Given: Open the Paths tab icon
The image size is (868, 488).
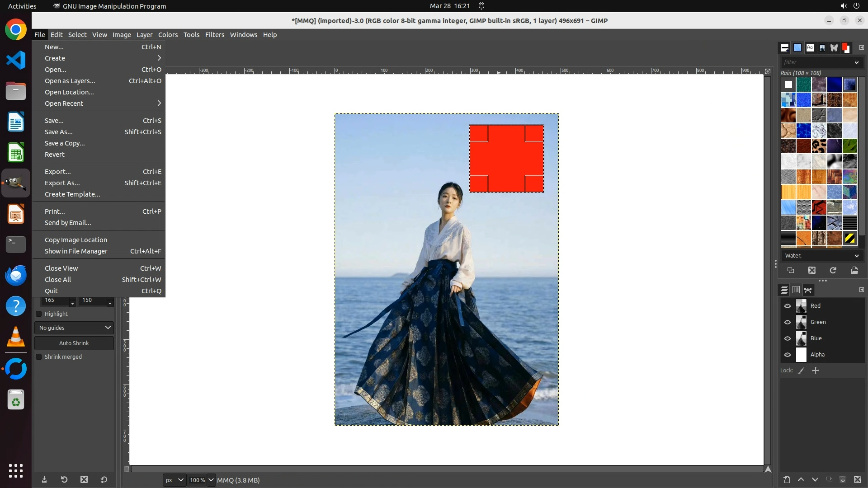Looking at the screenshot, I should point(808,290).
